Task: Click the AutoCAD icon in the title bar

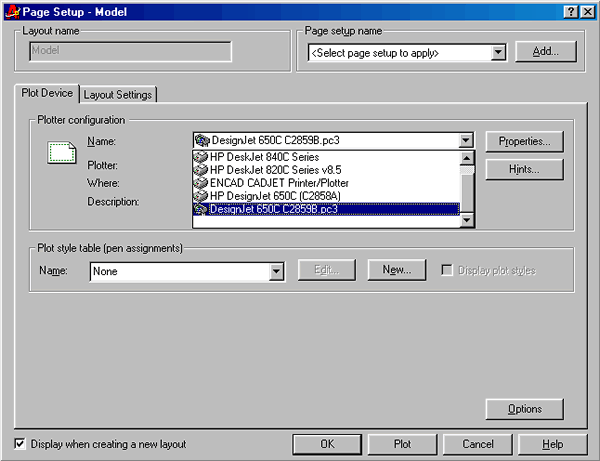Action: click(x=11, y=10)
